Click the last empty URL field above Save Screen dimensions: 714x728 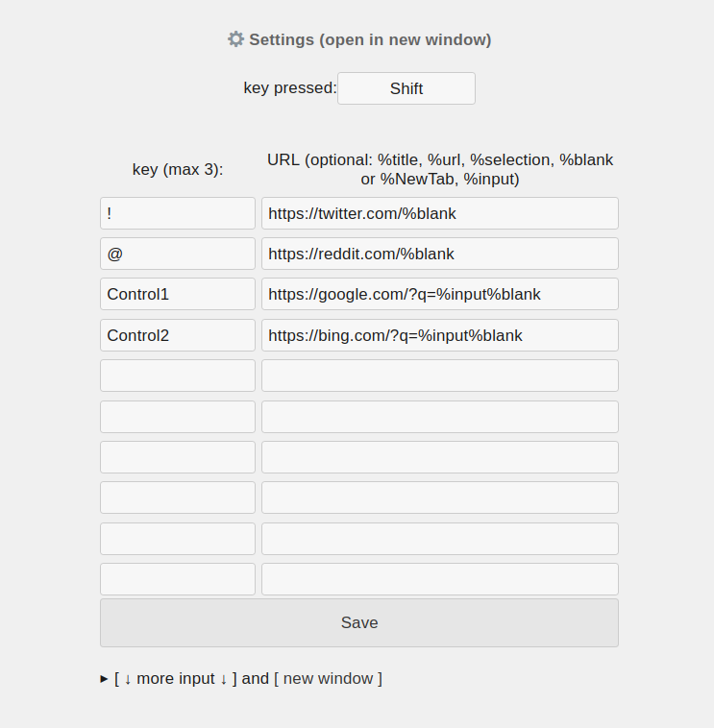[439, 579]
